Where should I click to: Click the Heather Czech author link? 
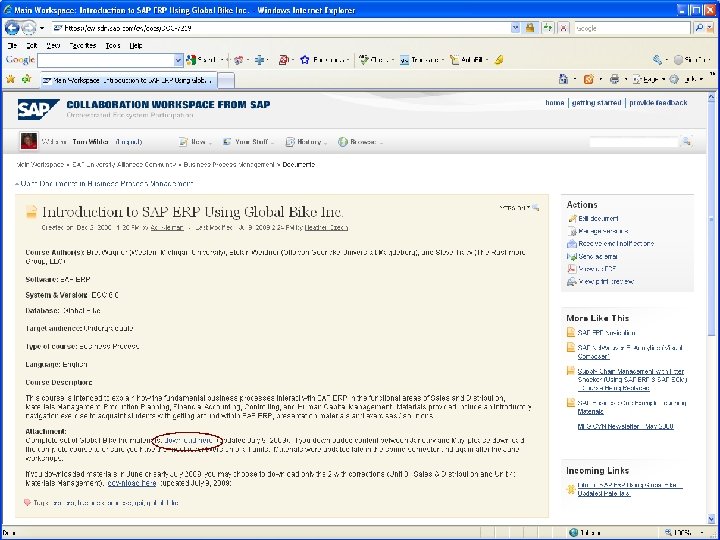pos(326,227)
